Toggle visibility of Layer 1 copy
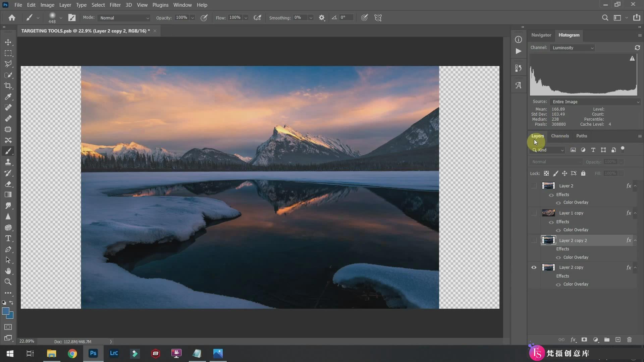The height and width of the screenshot is (362, 644). 534,213
